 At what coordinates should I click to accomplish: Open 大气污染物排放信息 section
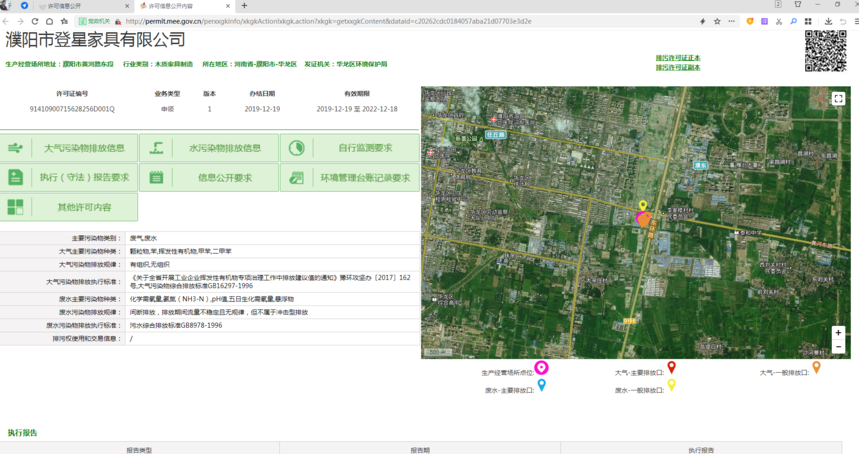pyautogui.click(x=68, y=148)
